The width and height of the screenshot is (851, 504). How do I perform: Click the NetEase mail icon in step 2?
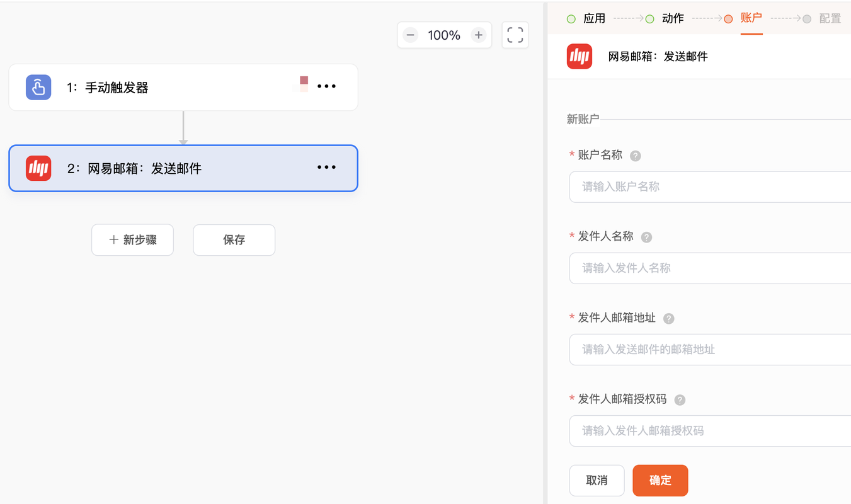coord(38,168)
